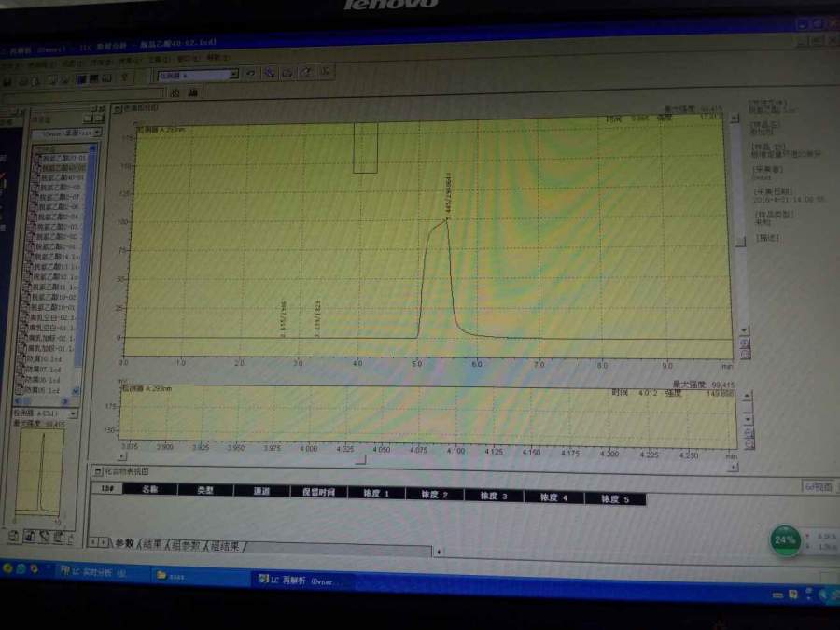Viewport: 840px width, 630px height.
Task: Click the chromatogram view panel header icon
Action: (119, 109)
